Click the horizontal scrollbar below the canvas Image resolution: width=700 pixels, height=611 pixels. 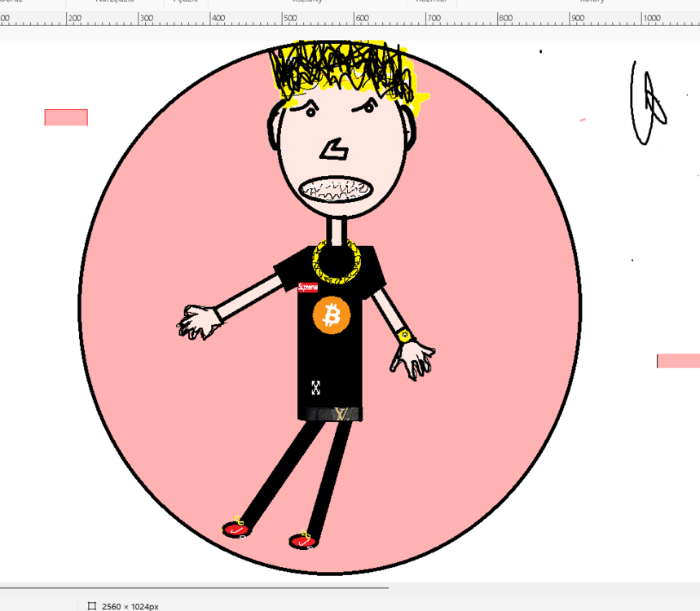194,588
